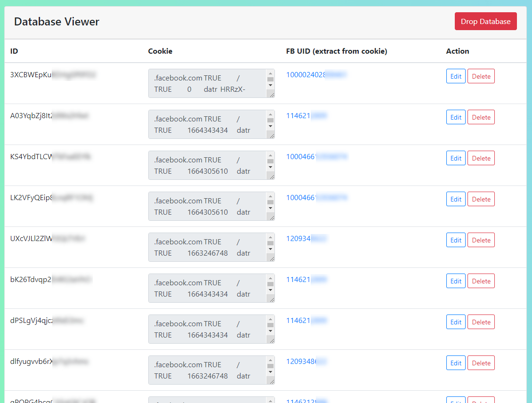The width and height of the screenshot is (532, 403).
Task: Click resize handle of LK2VFyQEip cookie box
Action: click(x=271, y=217)
